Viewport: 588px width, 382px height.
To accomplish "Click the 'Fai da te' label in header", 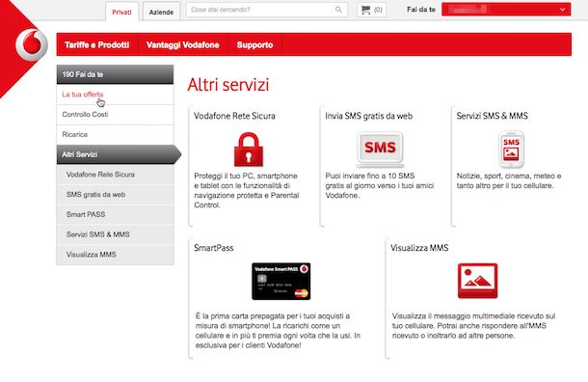I will point(421,10).
